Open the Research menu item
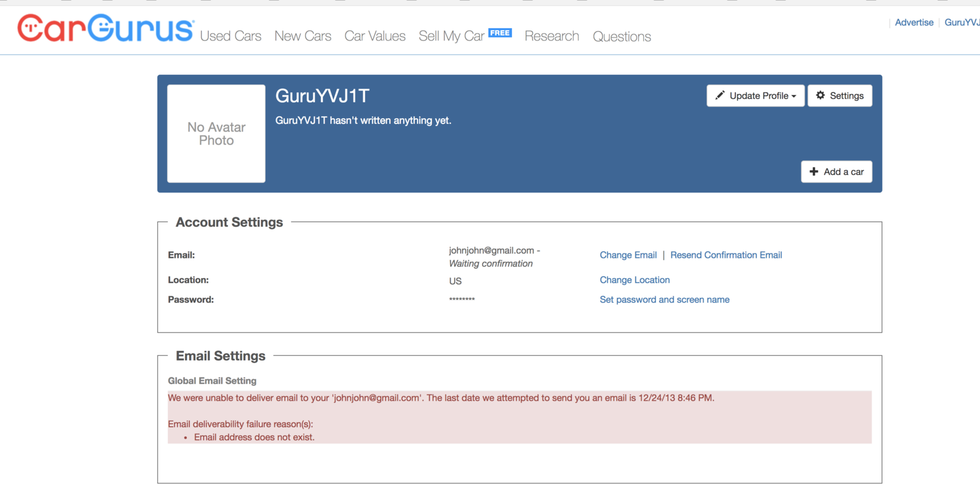The image size is (980, 498). pyautogui.click(x=551, y=36)
